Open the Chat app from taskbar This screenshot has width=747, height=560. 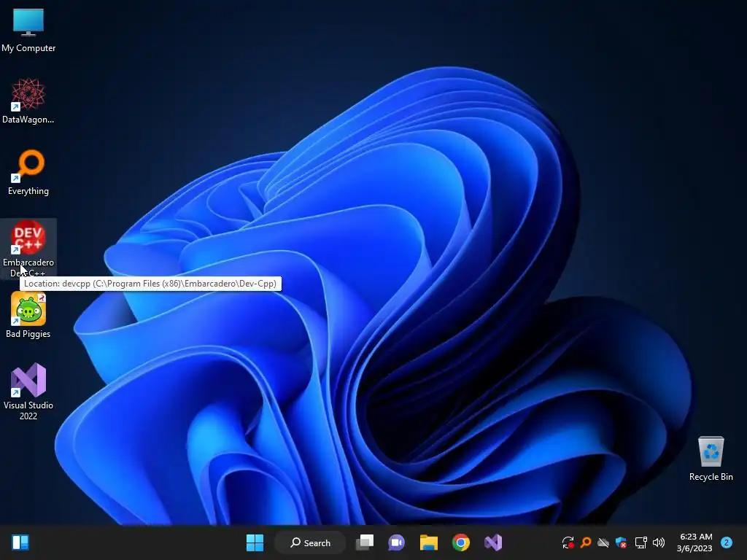tap(396, 542)
